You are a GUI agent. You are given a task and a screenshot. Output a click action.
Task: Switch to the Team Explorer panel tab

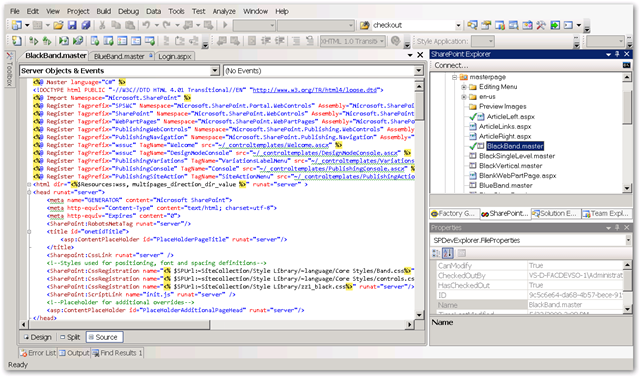[606, 213]
